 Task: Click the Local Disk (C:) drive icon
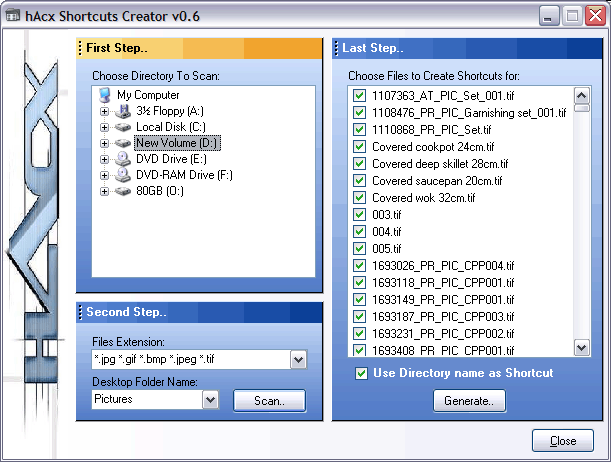[x=123, y=127]
